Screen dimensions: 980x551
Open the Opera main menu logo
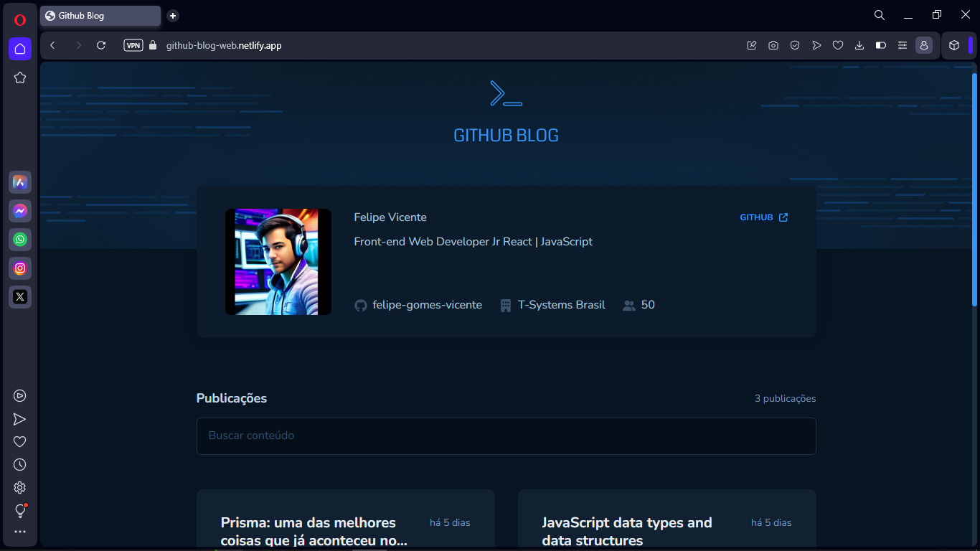pos(20,19)
